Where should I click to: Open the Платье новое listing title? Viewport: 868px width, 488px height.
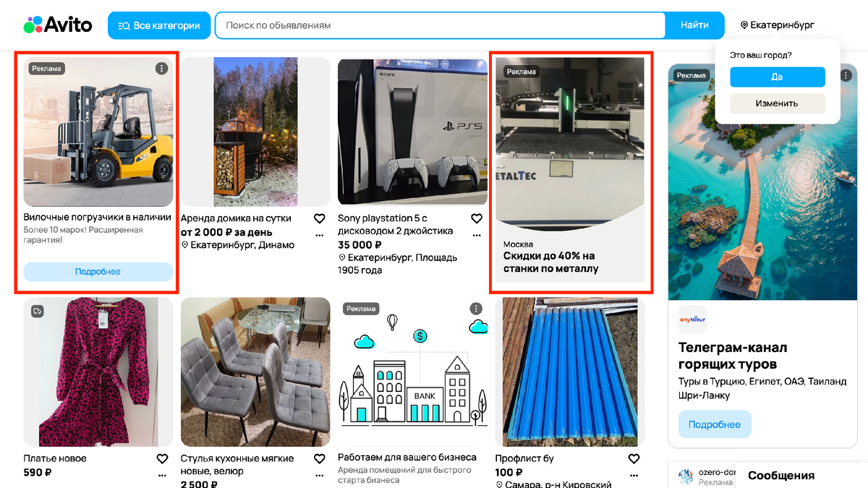[x=55, y=458]
